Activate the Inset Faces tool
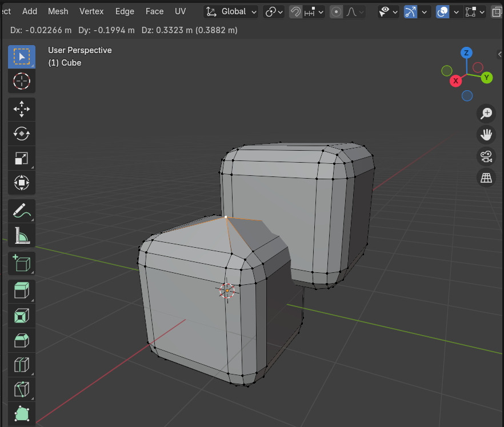Image resolution: width=504 pixels, height=427 pixels. coord(22,316)
